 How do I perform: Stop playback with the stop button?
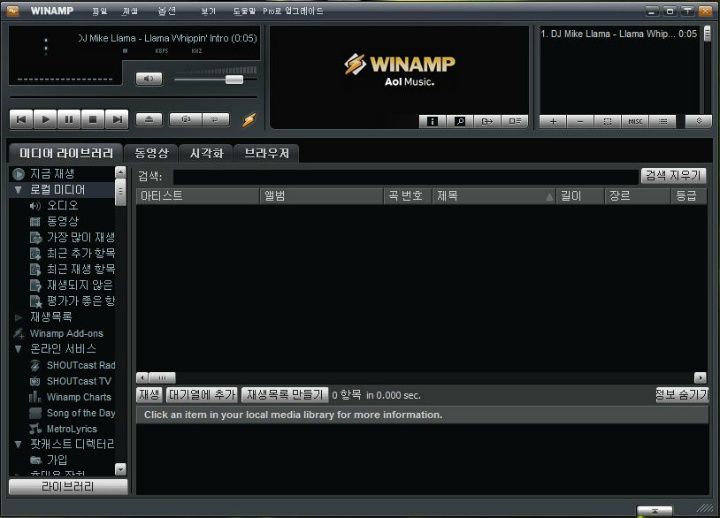(x=93, y=119)
